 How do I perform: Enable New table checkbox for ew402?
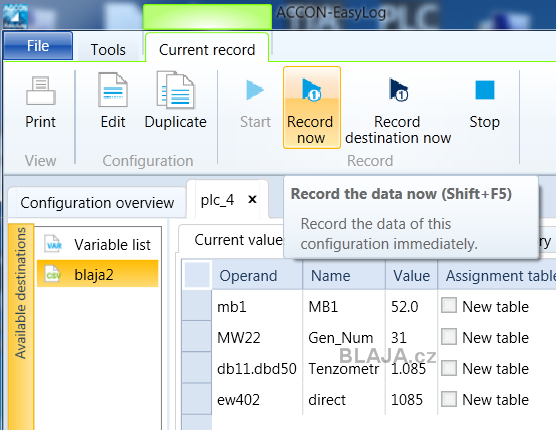click(449, 399)
